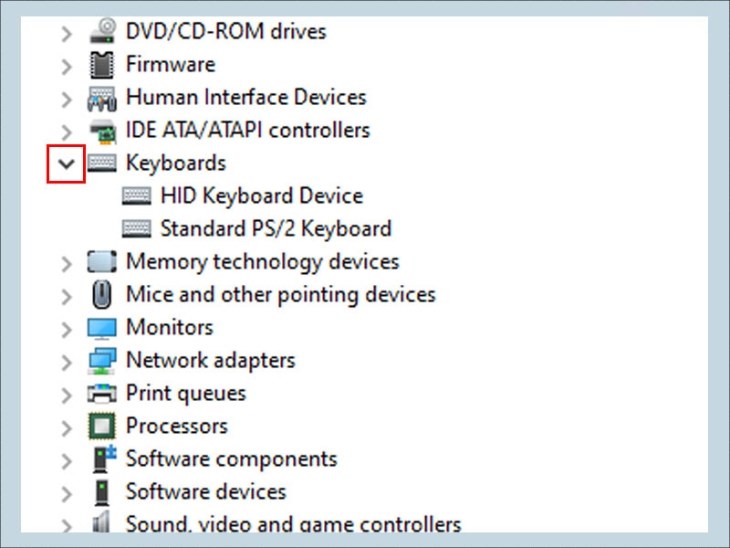Click the Processors chip icon

101,427
